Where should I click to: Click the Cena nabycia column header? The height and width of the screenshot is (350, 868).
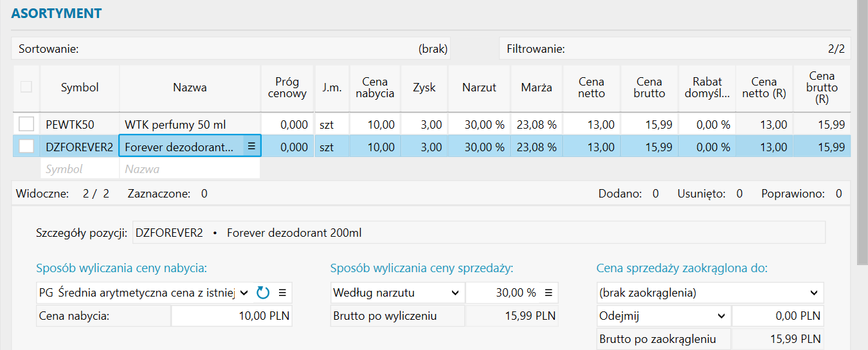(375, 87)
